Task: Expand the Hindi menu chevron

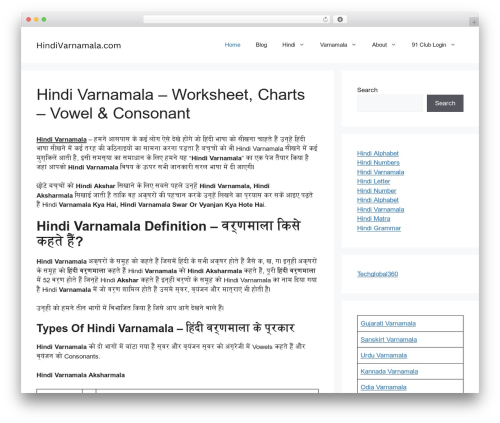Action: [x=302, y=45]
